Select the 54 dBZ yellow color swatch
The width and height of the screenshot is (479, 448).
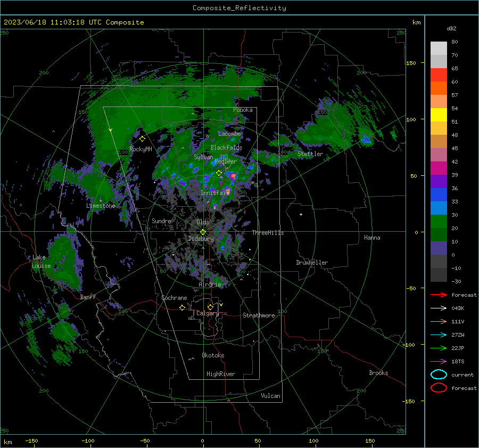point(439,115)
